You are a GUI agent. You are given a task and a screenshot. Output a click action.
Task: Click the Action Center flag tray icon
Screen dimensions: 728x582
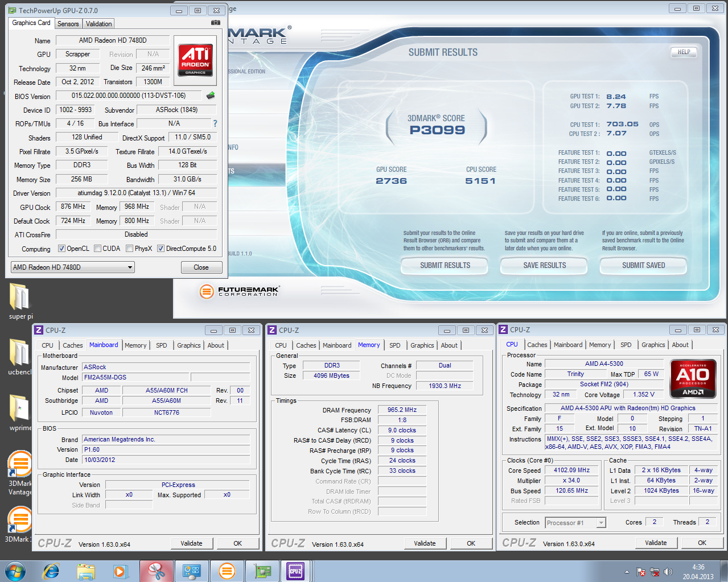click(641, 572)
